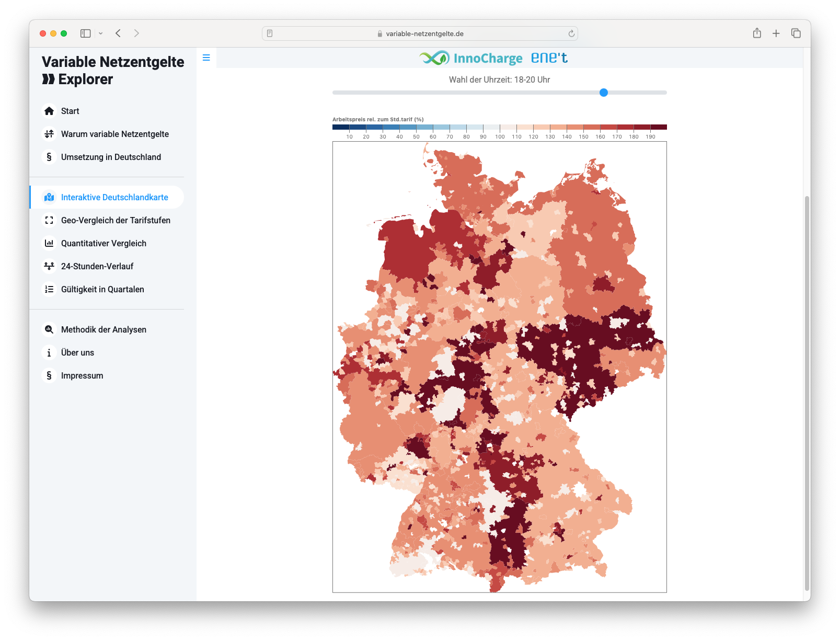840x640 pixels.
Task: Click the numbered list icon for Gültigkeit in Quartalen
Action: tap(49, 289)
